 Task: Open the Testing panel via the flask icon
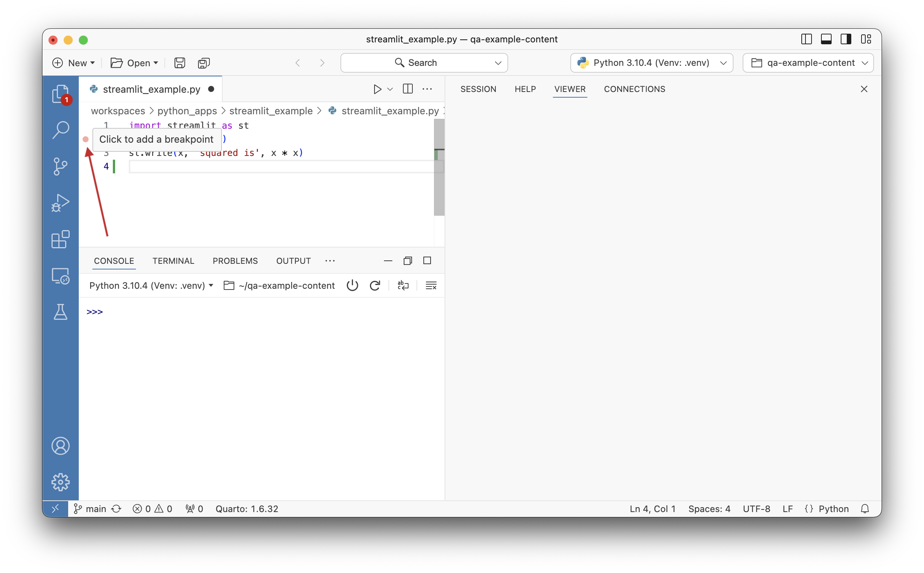pos(61,312)
